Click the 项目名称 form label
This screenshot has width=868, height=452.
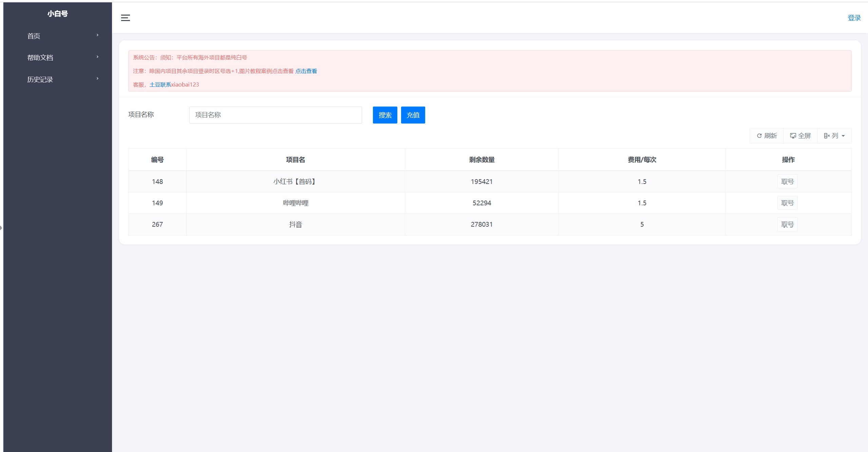pyautogui.click(x=141, y=115)
